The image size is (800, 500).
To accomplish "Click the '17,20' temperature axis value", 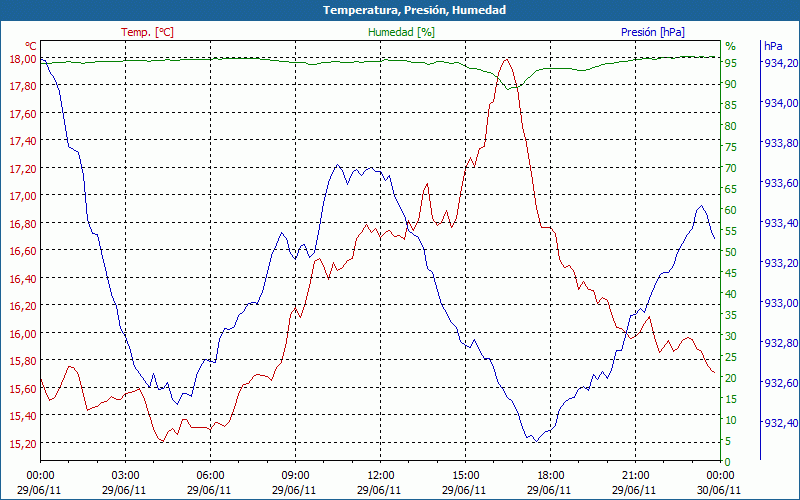I will pyautogui.click(x=23, y=168).
